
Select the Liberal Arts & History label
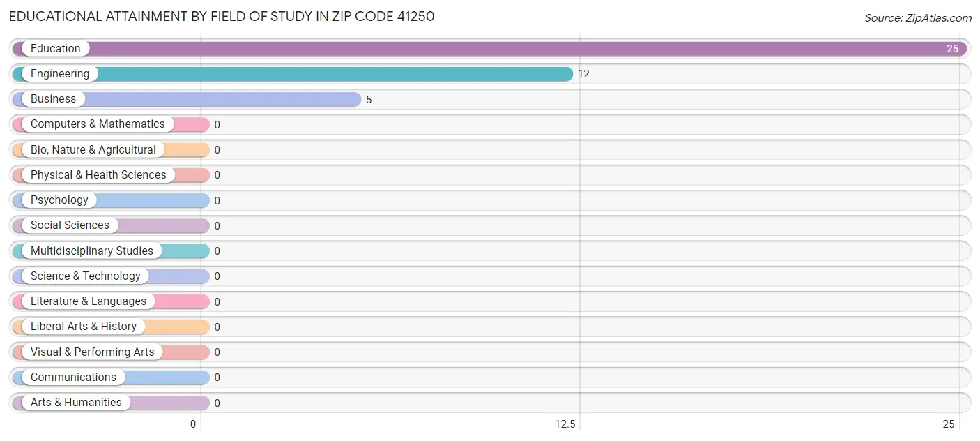coord(84,327)
